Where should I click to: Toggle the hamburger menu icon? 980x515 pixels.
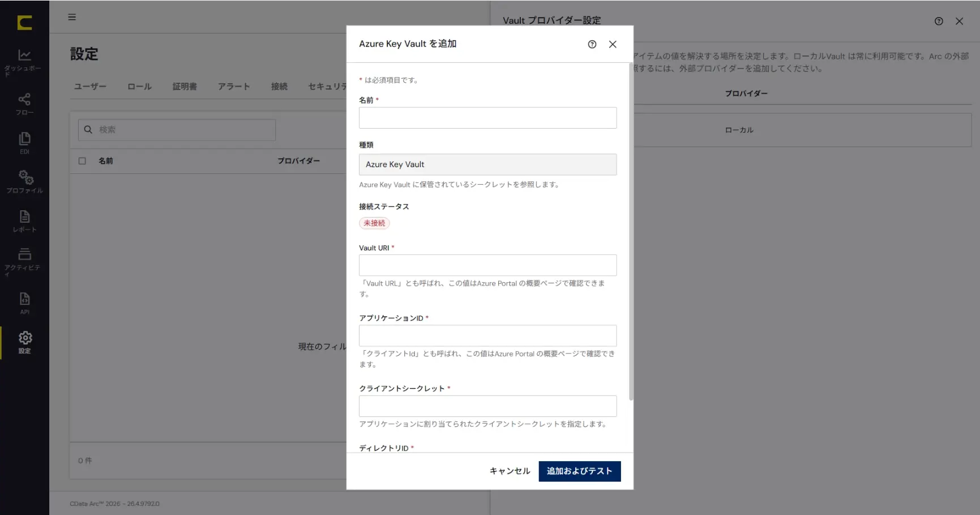point(72,17)
